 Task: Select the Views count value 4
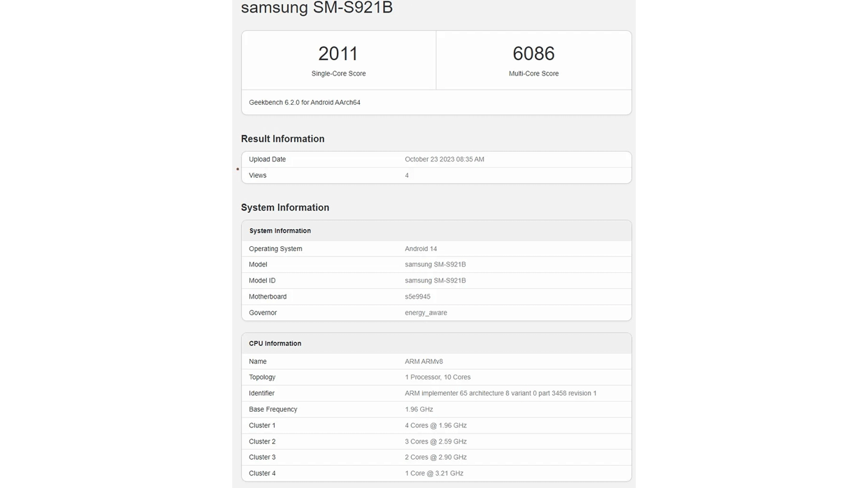(407, 176)
